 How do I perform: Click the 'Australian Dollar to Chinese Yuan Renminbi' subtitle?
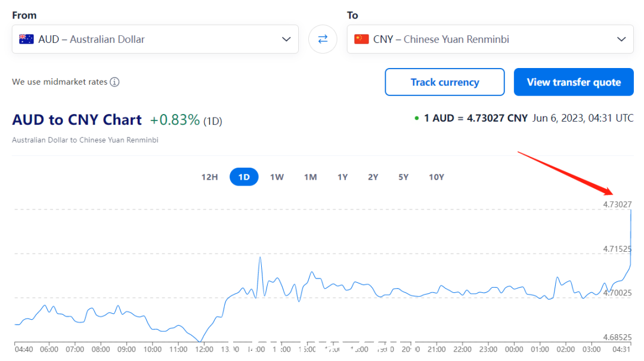click(85, 140)
